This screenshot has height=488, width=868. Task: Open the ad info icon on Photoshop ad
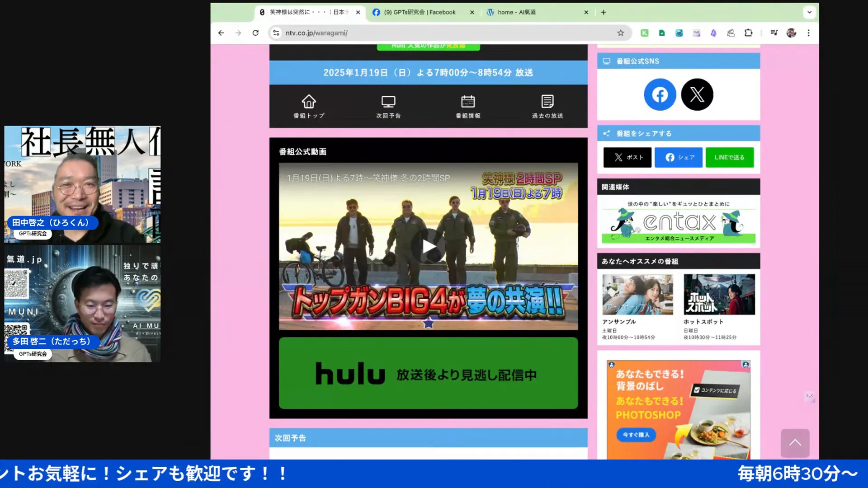pos(745,365)
